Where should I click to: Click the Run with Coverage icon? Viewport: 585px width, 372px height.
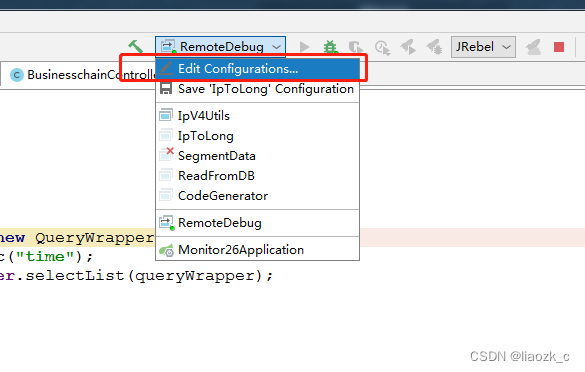(x=356, y=47)
